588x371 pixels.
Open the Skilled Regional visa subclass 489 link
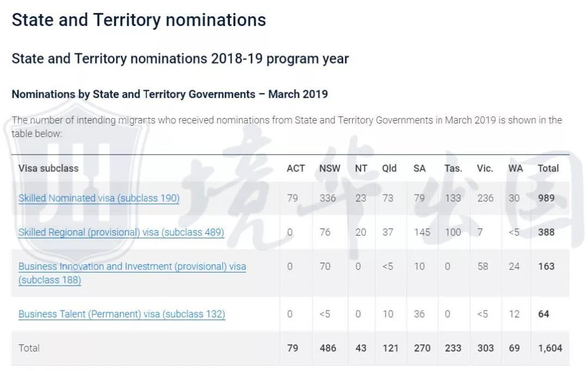click(121, 232)
